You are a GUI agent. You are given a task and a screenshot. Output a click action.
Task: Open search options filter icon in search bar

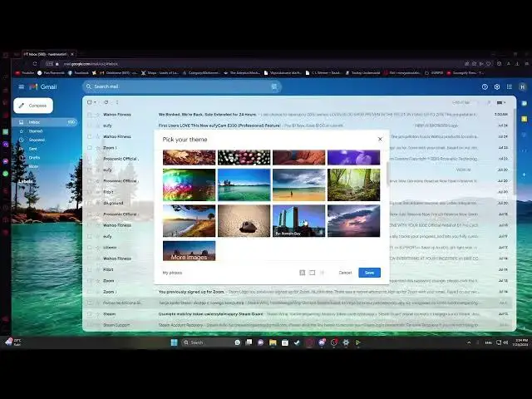274,86
